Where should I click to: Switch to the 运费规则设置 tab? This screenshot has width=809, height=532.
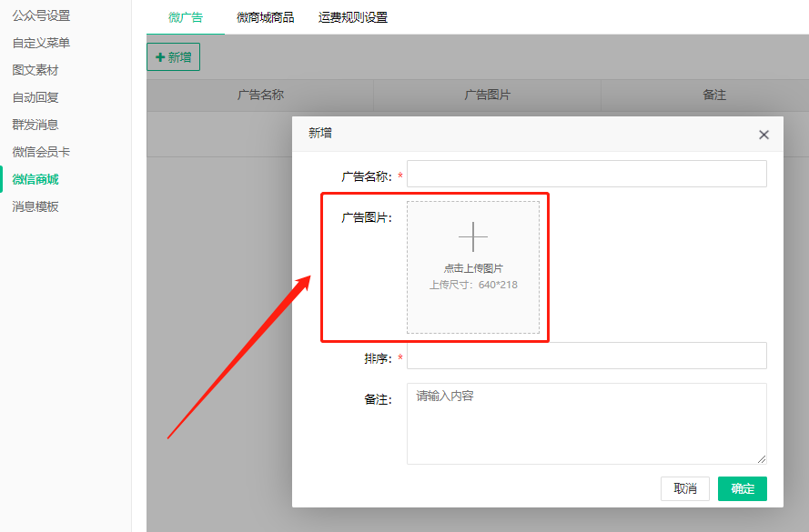coord(353,17)
